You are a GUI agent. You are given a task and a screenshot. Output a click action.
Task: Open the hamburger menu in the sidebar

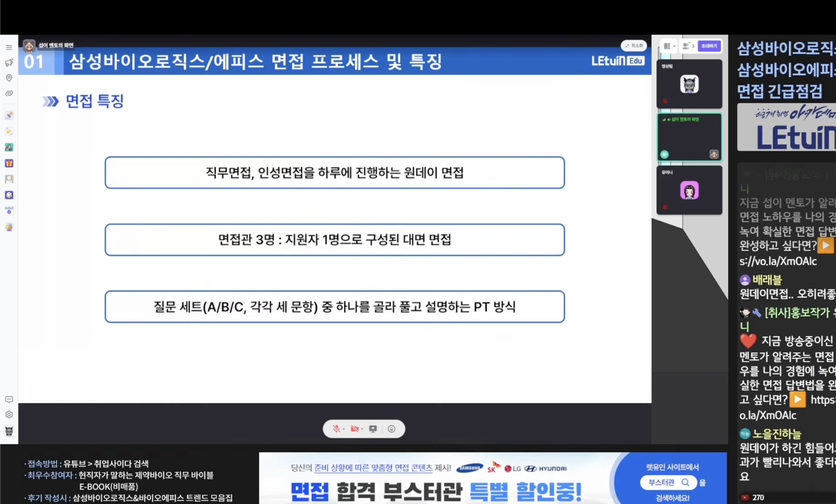click(9, 47)
